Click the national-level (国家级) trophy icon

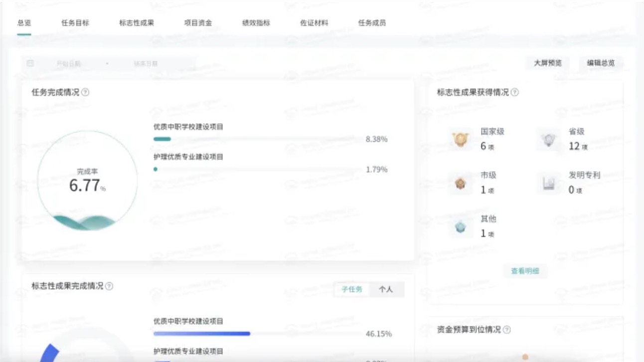point(460,140)
